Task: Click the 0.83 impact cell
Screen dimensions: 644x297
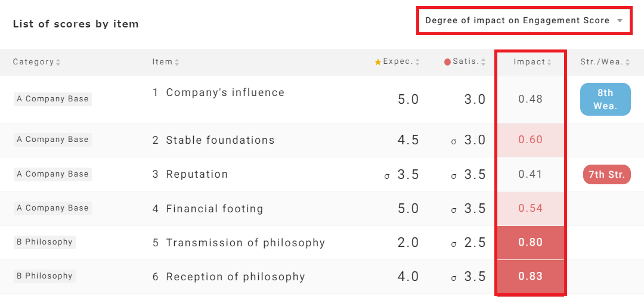Action: click(x=530, y=277)
